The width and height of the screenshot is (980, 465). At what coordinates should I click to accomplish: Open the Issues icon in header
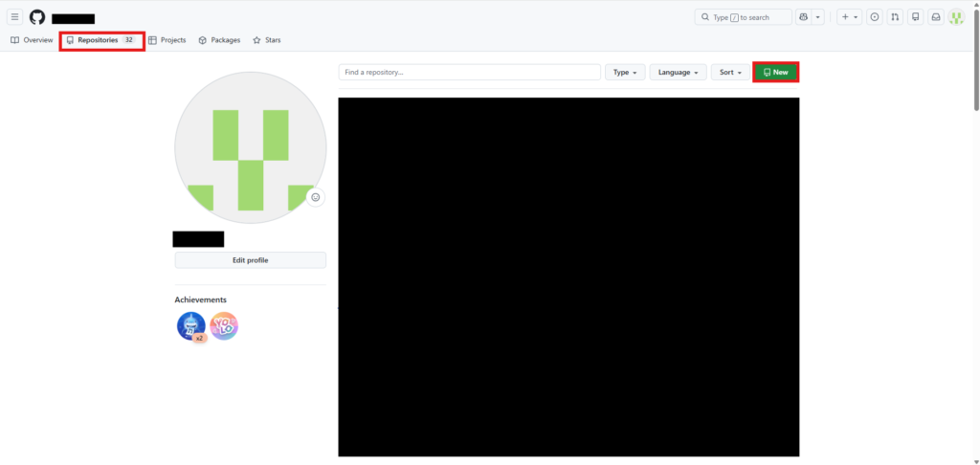point(875,17)
